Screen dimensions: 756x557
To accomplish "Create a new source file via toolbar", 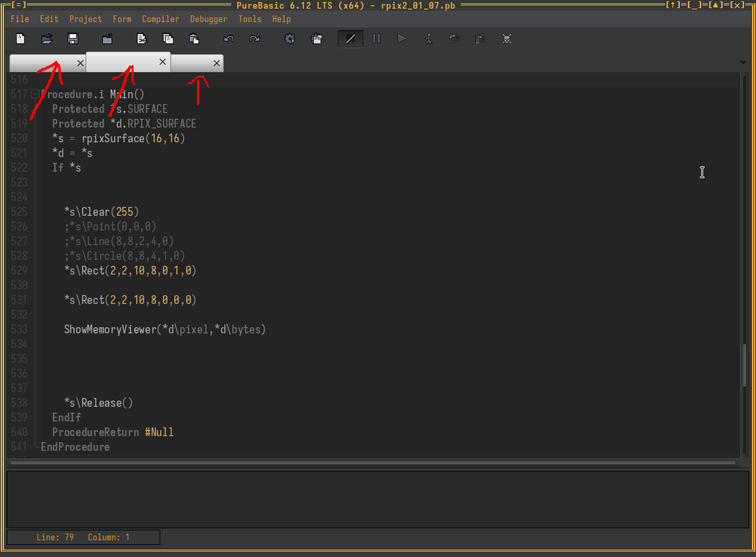I will [x=20, y=39].
